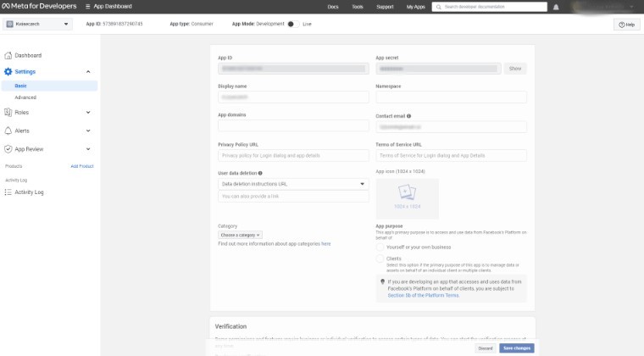Image resolution: width=644 pixels, height=356 pixels.
Task: Click the question mark icon in Help
Action: pyautogui.click(x=621, y=25)
